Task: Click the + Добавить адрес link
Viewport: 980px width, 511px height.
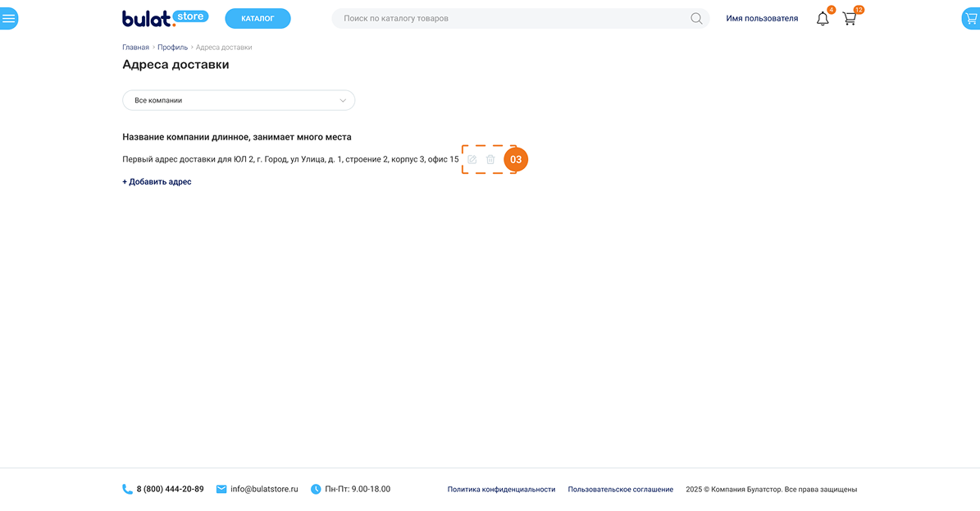Action: (x=157, y=182)
